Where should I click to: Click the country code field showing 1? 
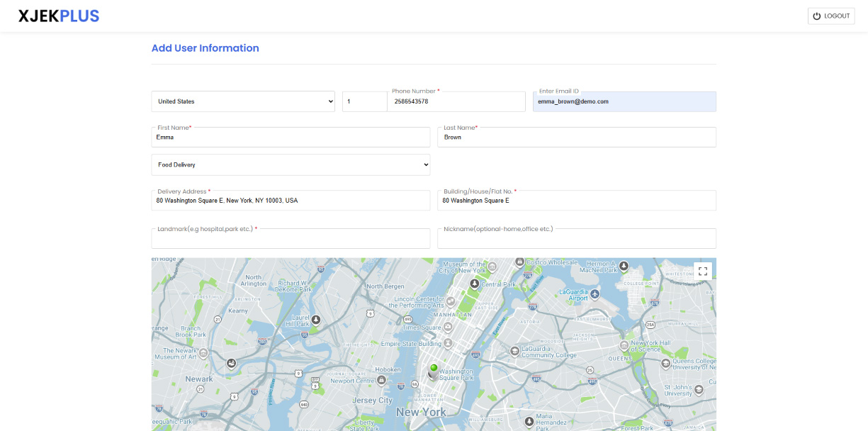coord(364,101)
